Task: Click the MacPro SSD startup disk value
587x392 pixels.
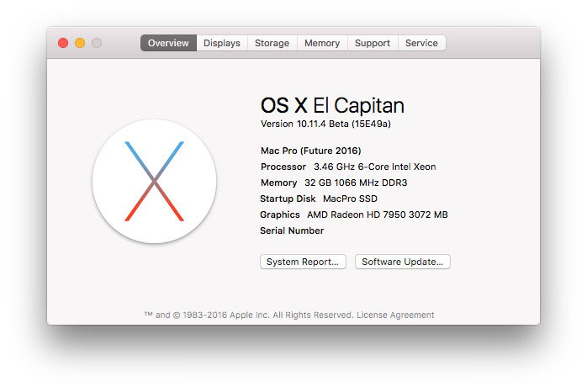Action: click(350, 199)
